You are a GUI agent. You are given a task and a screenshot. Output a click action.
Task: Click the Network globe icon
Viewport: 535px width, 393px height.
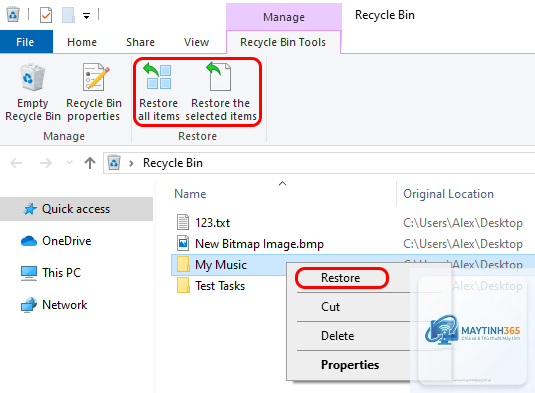pos(29,305)
